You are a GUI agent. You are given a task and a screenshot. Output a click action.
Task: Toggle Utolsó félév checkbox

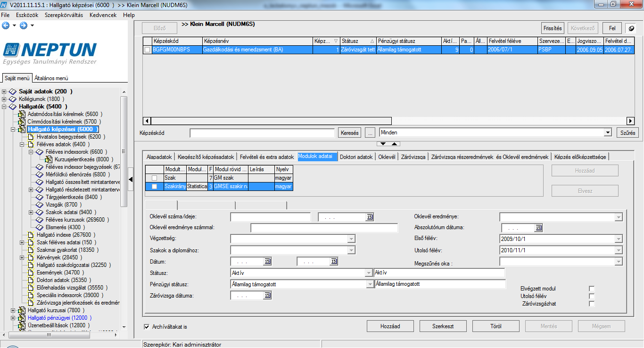coord(592,296)
